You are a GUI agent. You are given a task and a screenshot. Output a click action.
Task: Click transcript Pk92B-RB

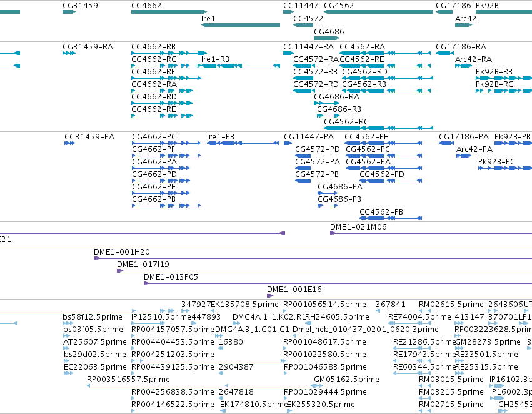(x=504, y=78)
